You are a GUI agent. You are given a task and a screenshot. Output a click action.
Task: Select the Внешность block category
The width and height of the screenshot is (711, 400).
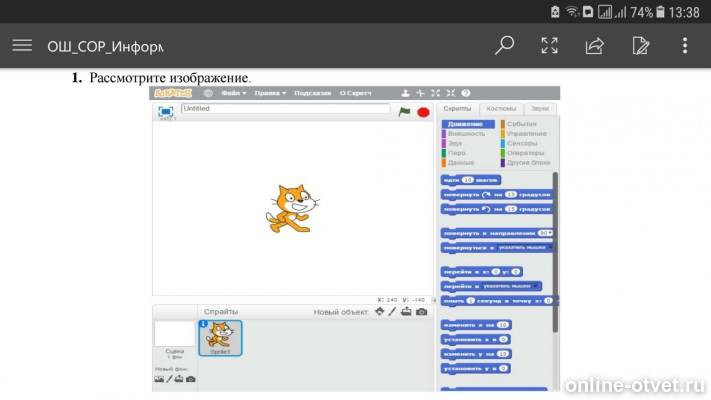[466, 133]
